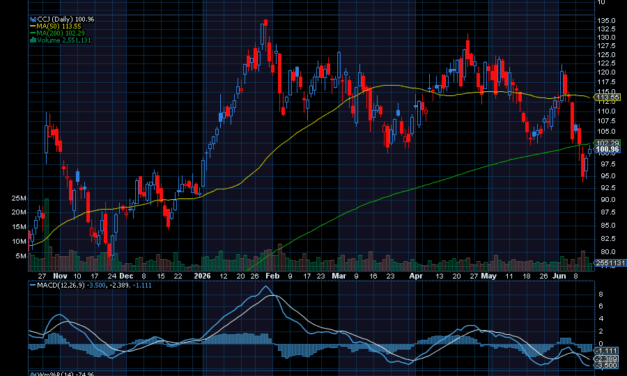Image resolution: width=627 pixels, height=376 pixels.
Task: Click the 24 date label before Dec
Action: [x=112, y=276]
